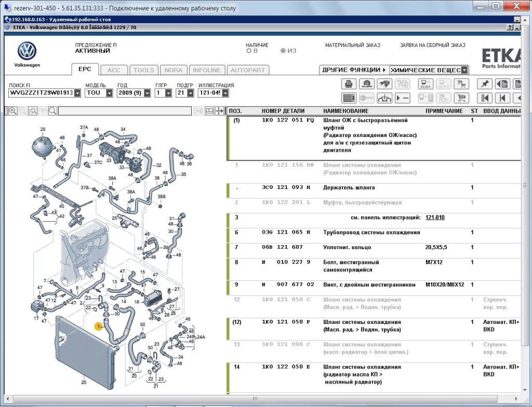Open the binoculars search tool
Screen dimensions: 532x407
point(384,84)
